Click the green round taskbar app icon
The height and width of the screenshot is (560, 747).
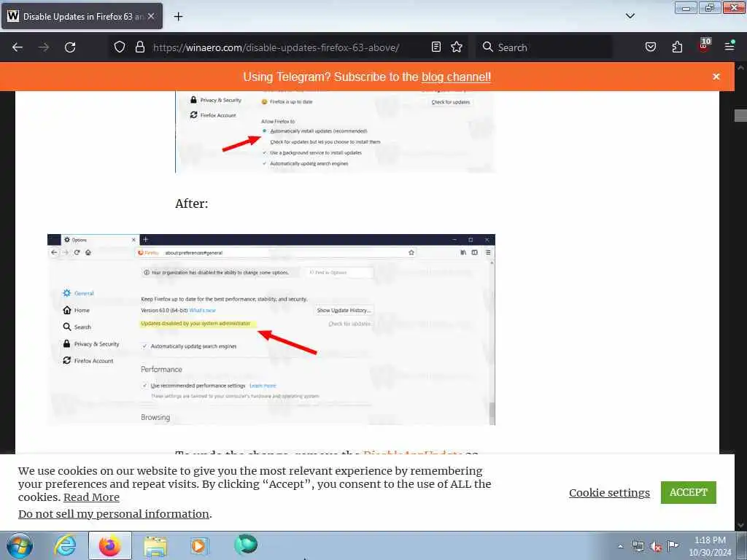pos(246,545)
